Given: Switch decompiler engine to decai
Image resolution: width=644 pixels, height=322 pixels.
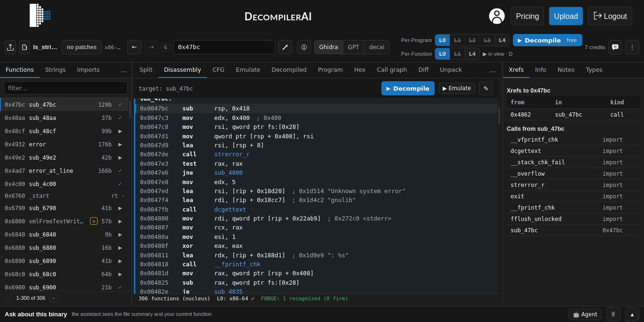Looking at the screenshot, I should tap(377, 47).
